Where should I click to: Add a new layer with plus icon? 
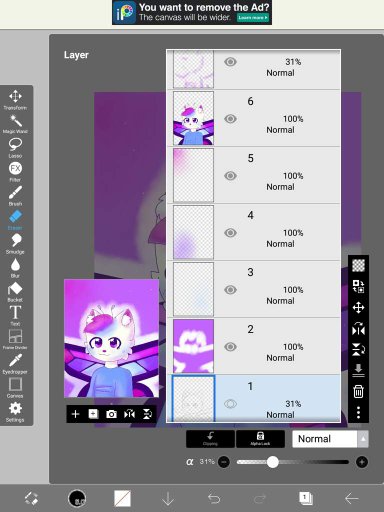pyautogui.click(x=75, y=414)
